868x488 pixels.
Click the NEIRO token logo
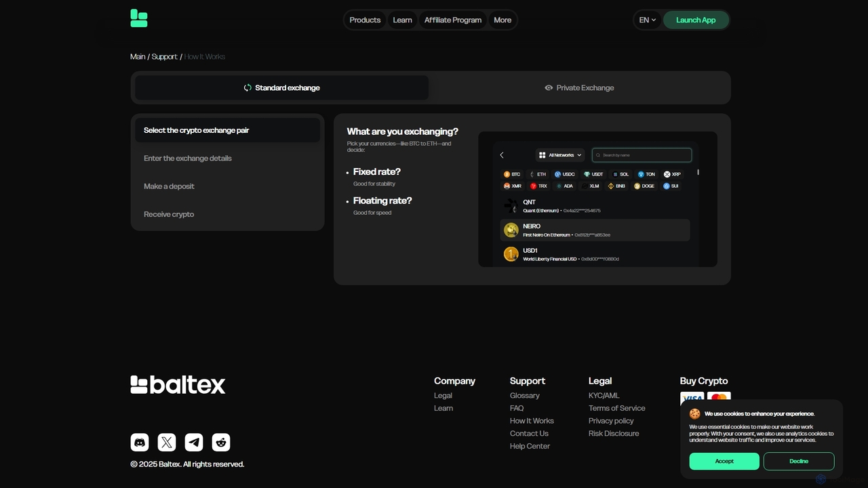[x=511, y=230]
